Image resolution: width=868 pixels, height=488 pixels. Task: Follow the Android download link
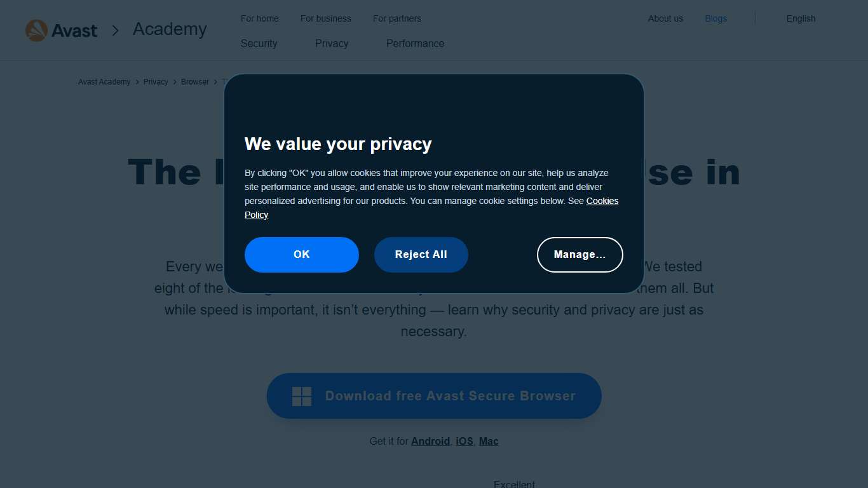(430, 441)
